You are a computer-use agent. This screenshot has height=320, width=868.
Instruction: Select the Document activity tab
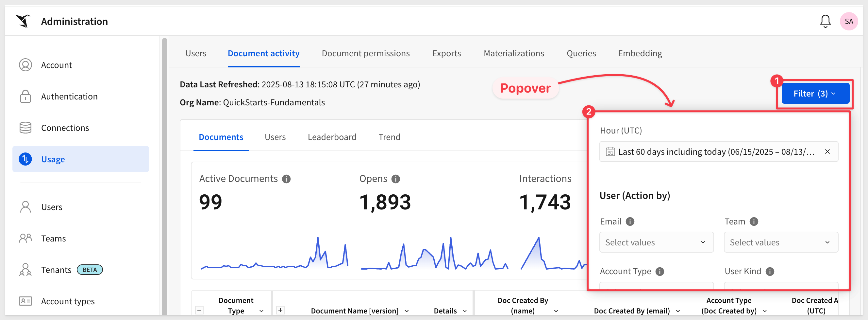tap(263, 53)
